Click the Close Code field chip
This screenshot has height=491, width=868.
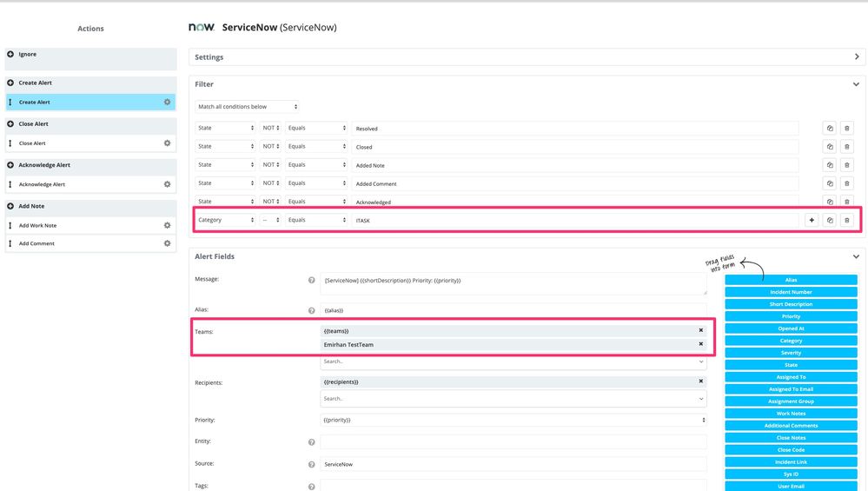[791, 449]
